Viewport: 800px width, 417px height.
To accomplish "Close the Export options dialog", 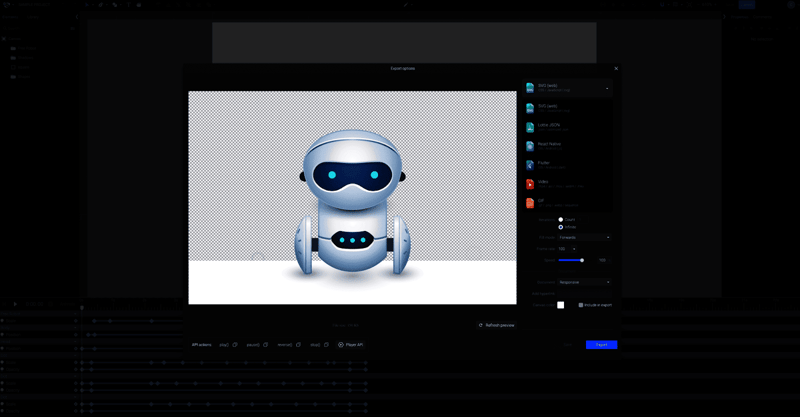I will (x=616, y=69).
